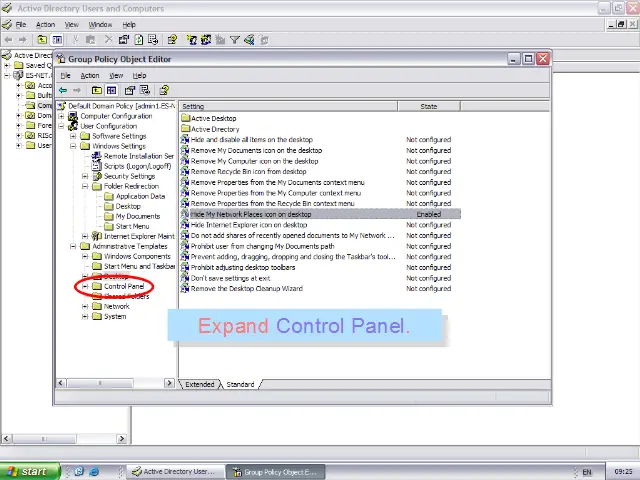The height and width of the screenshot is (480, 640).
Task: Toggle Show/Hide Console Tree in Active Directory toolbar
Action: point(57,40)
